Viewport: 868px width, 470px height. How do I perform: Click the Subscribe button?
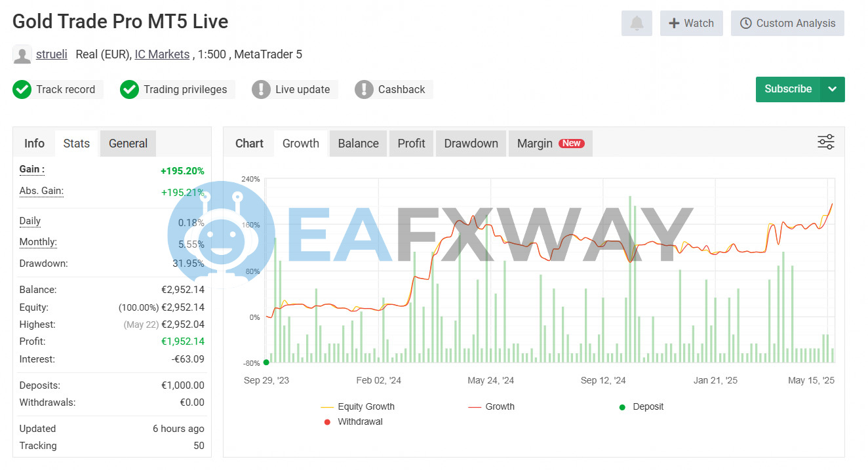[x=788, y=89]
